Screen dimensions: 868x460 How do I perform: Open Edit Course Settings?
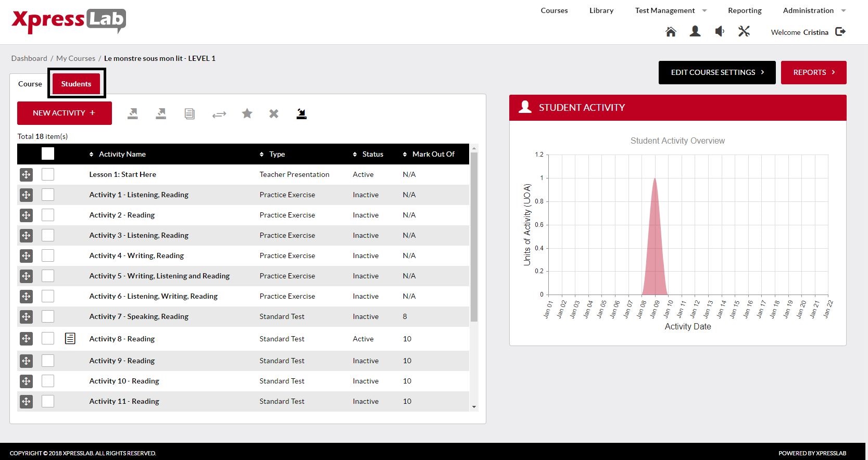[x=717, y=72]
